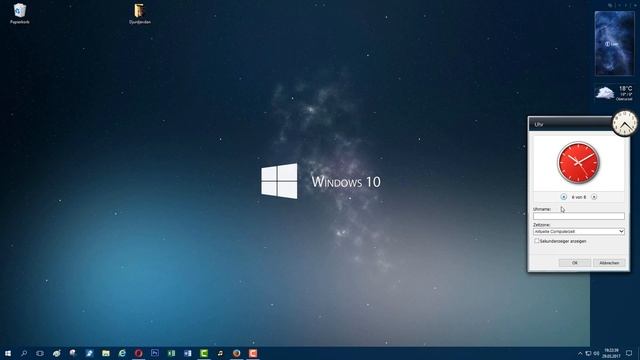Show hidden system tray icons
This screenshot has height=360, width=640.
pyautogui.click(x=580, y=353)
